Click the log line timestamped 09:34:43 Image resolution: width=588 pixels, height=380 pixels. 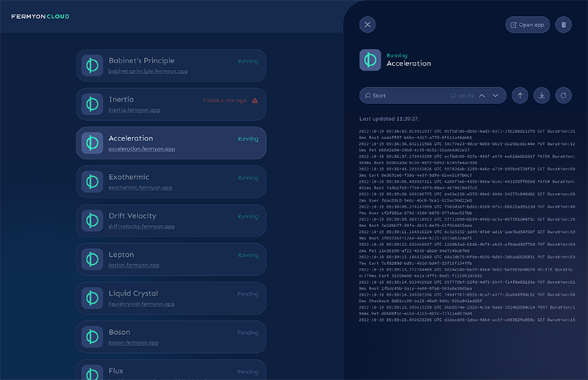(x=467, y=134)
